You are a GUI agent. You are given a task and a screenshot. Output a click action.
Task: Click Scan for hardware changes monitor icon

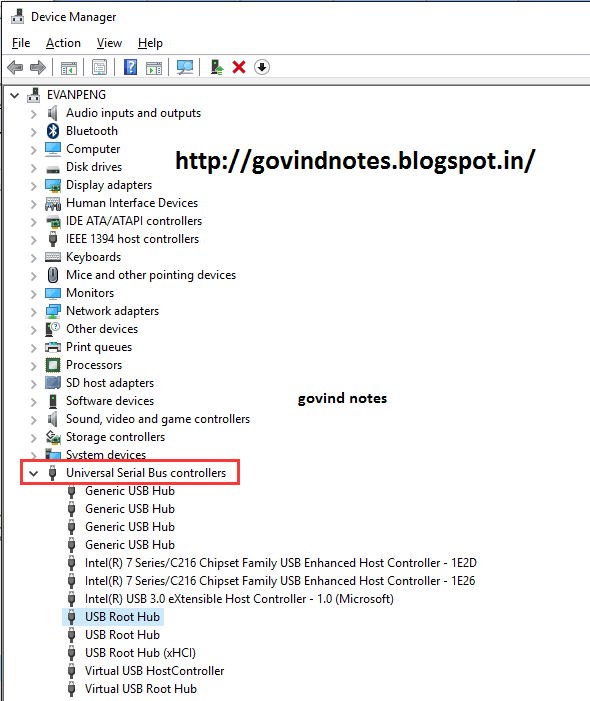[x=185, y=68]
